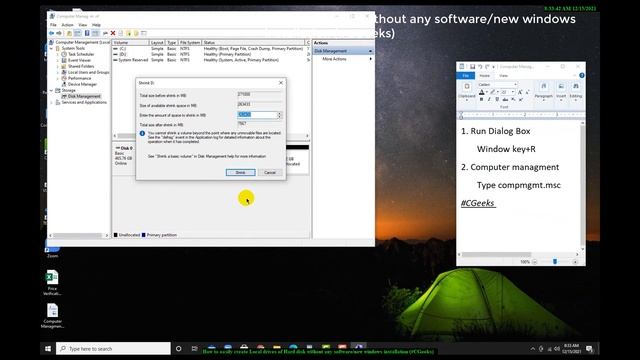
Task: Open the File menu in Computer Management
Action: pos(53,25)
